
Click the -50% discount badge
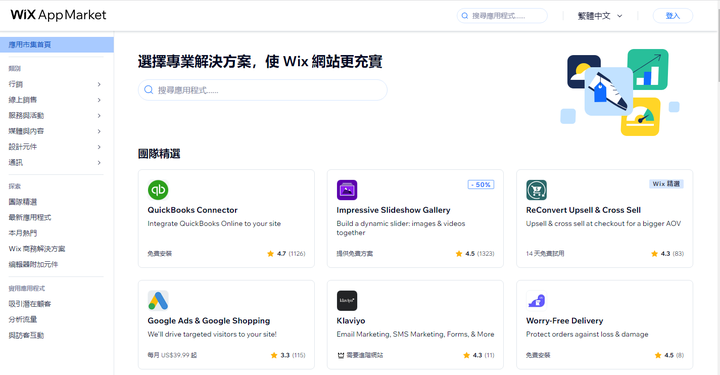click(481, 185)
